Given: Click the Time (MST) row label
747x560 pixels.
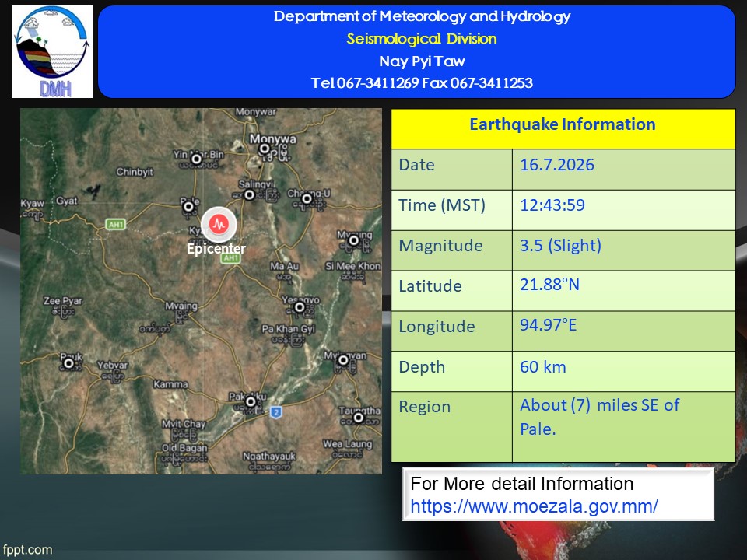Looking at the screenshot, I should (442, 205).
